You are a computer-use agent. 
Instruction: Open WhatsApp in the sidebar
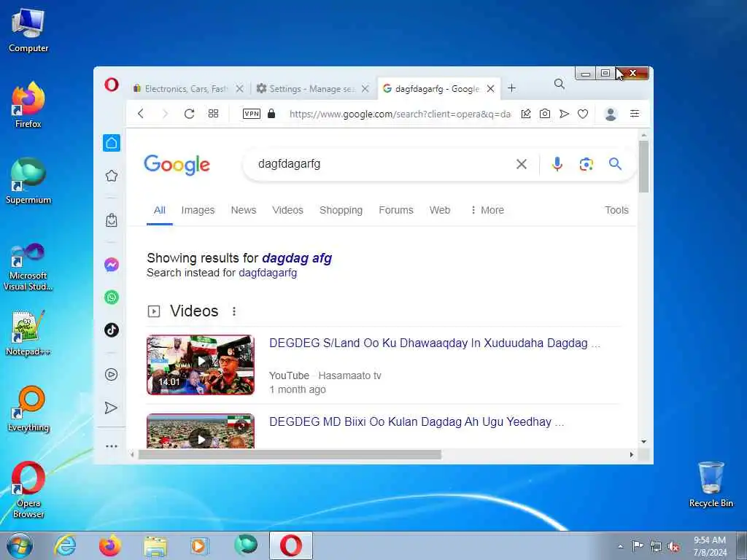[112, 297]
